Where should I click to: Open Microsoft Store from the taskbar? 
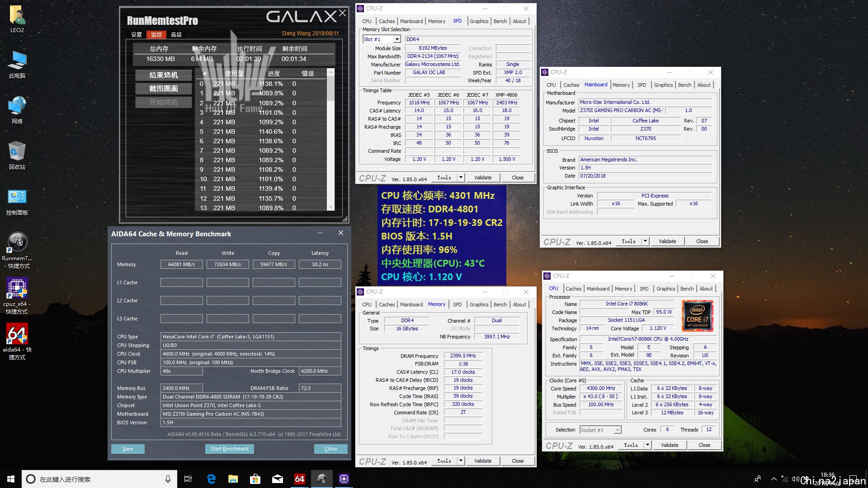click(255, 479)
